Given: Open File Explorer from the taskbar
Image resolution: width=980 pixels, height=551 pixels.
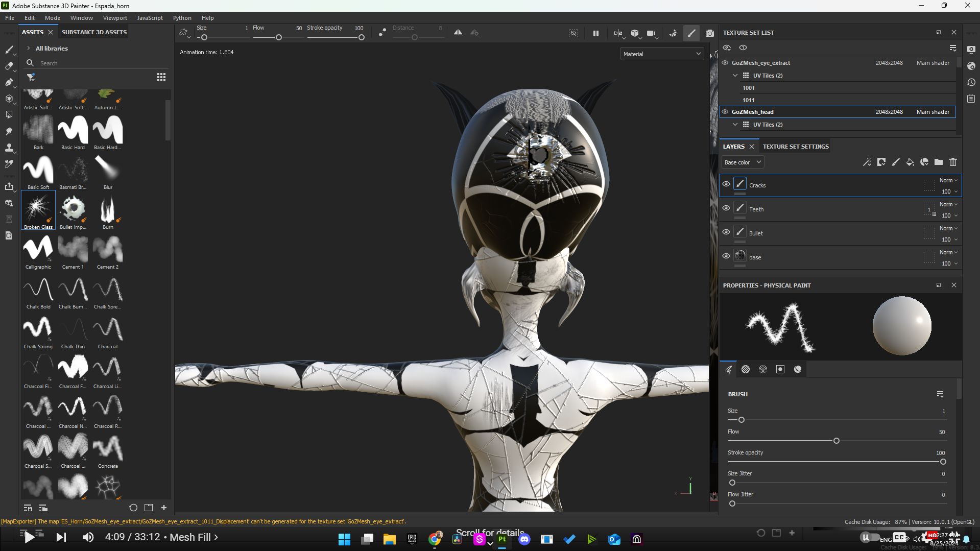Looking at the screenshot, I should tap(390, 539).
